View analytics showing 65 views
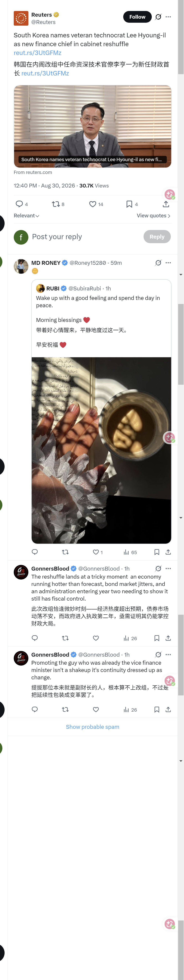 pyautogui.click(x=130, y=552)
